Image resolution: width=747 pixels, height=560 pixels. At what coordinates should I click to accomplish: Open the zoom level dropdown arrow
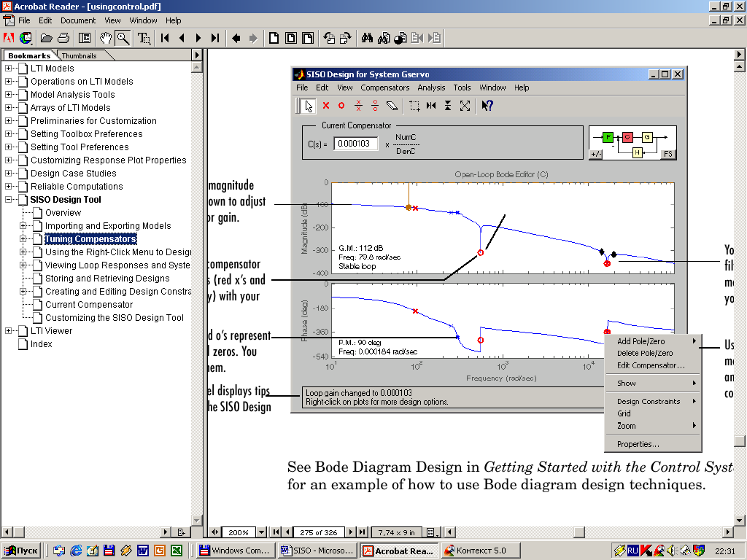click(262, 532)
